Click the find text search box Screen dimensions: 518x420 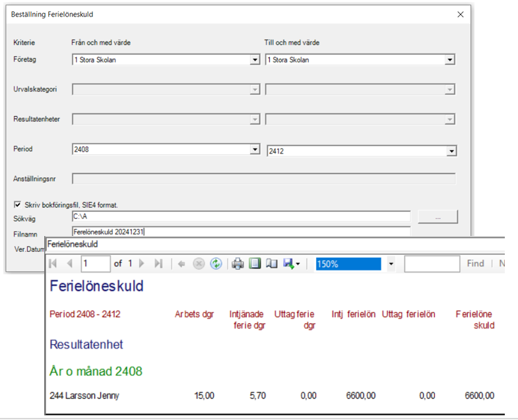tap(432, 264)
